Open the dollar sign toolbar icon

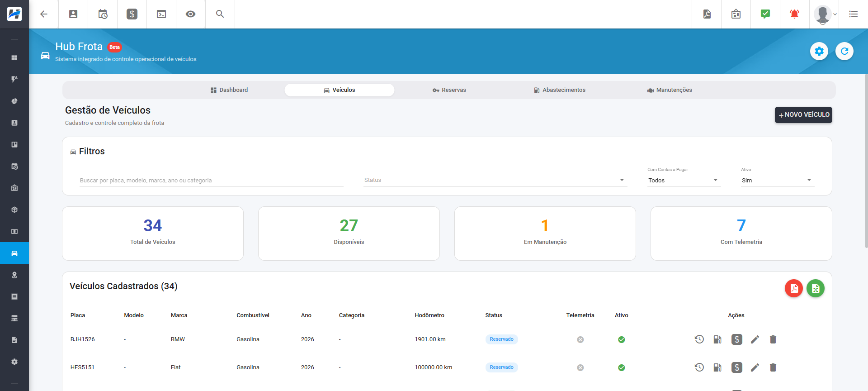pos(132,14)
